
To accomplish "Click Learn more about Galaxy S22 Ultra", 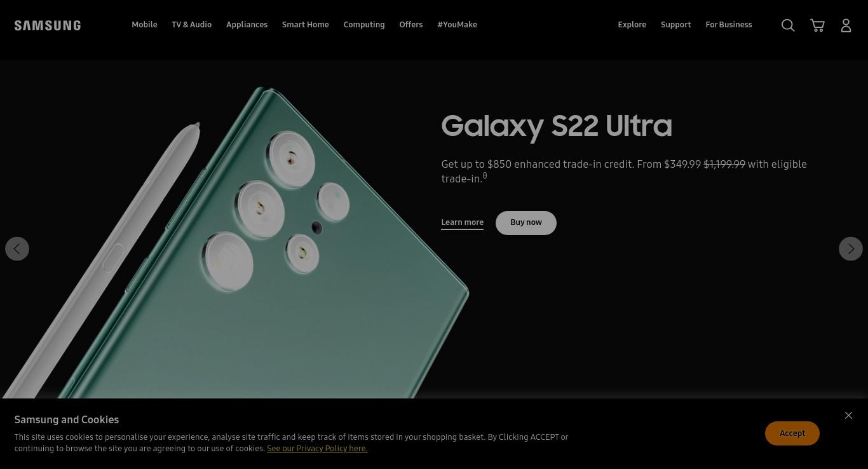I will [462, 222].
